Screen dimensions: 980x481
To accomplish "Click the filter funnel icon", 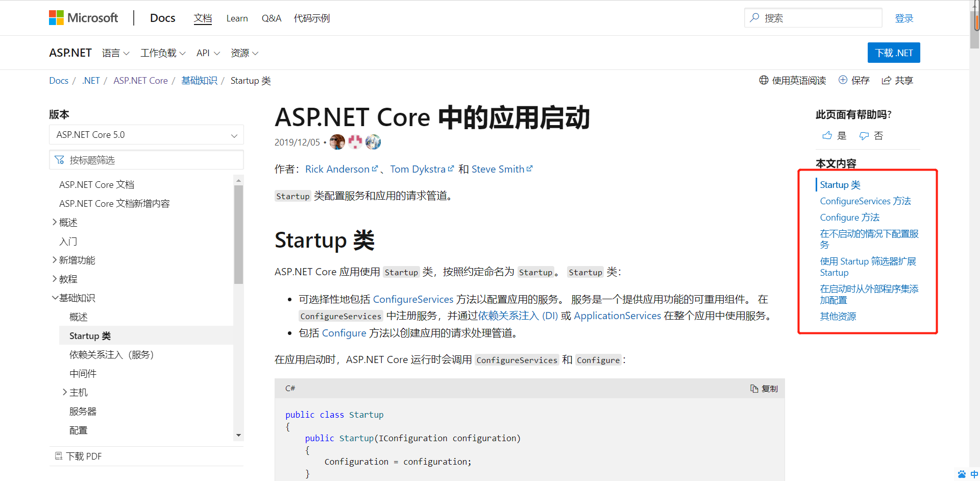I will pos(59,160).
